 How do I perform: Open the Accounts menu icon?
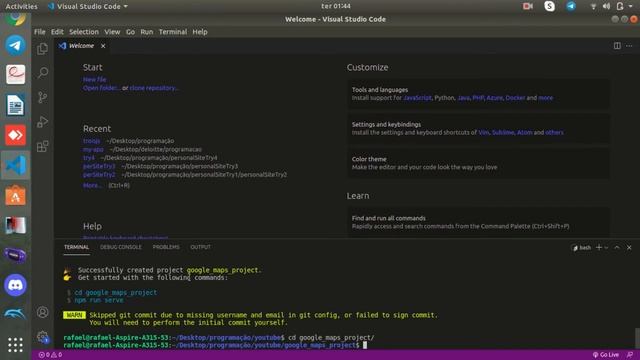(x=42, y=312)
